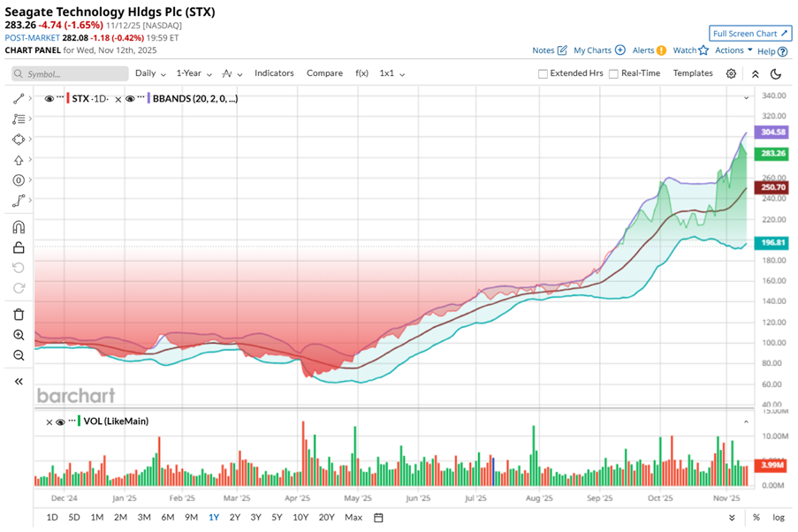
Task: Open the Compare menu
Action: click(x=324, y=73)
